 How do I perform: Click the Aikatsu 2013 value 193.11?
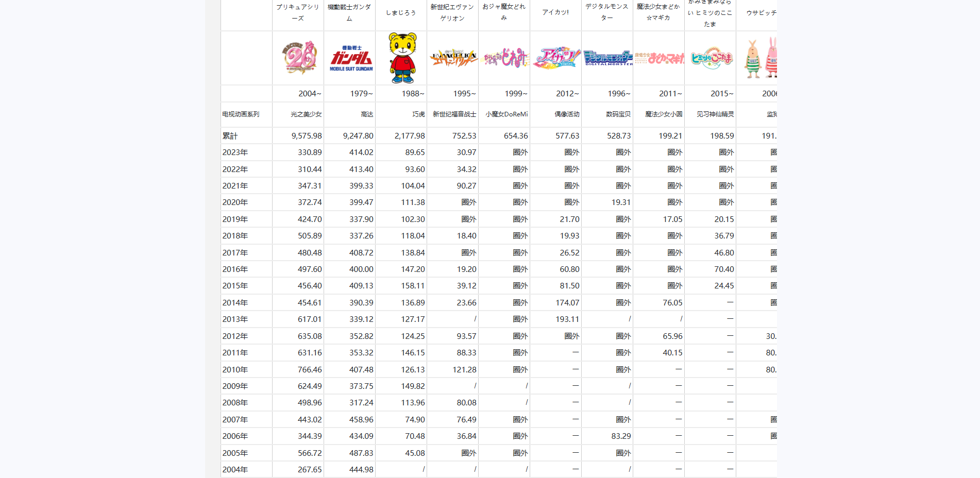pyautogui.click(x=567, y=319)
